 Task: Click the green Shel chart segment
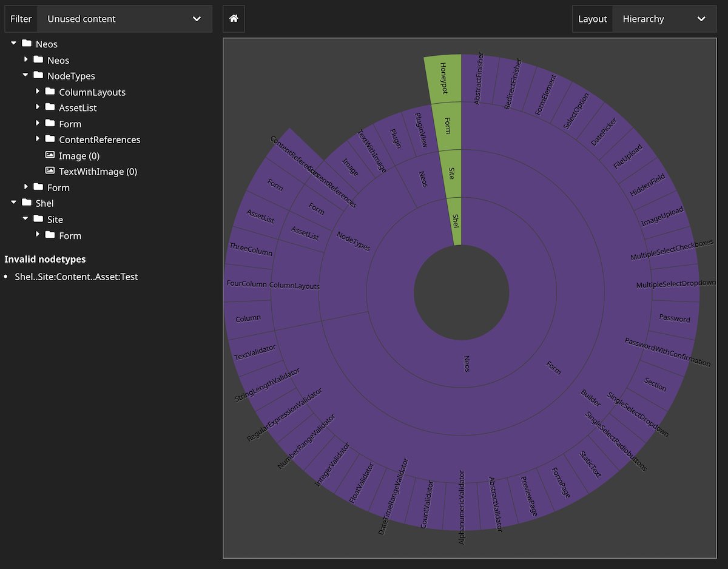(455, 221)
